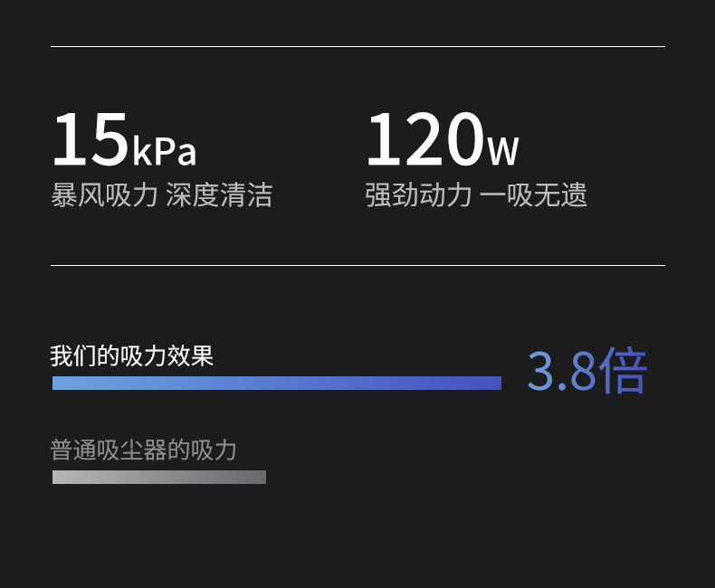Click the W unit after 120
Screen dimensions: 715x588
click(503, 152)
